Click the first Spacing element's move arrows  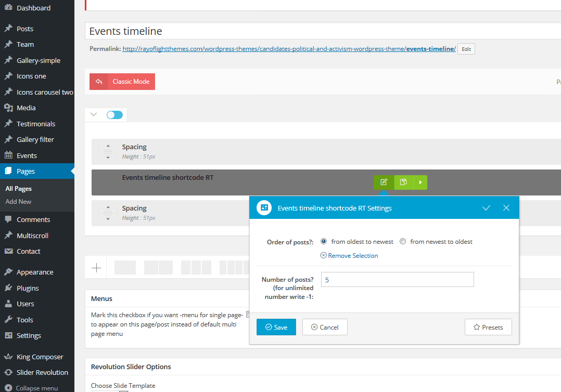coord(108,151)
